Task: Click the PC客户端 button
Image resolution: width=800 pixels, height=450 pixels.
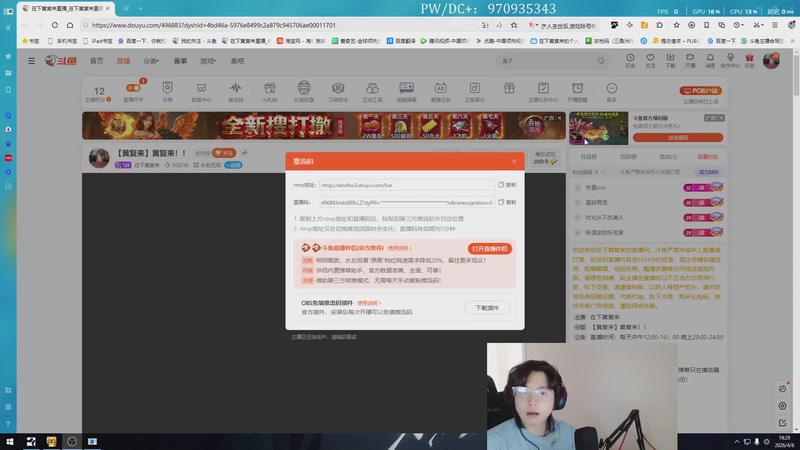Action: [701, 90]
